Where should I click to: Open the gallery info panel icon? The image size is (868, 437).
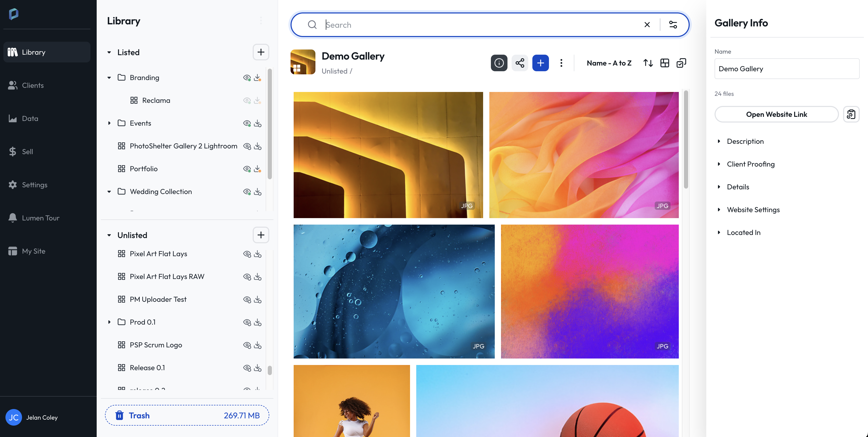tap(499, 63)
